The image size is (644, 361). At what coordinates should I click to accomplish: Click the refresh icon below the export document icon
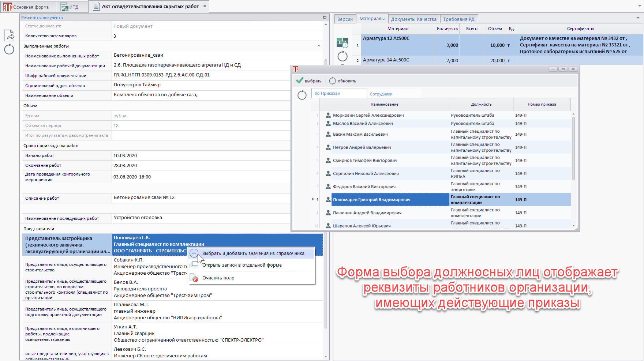(9, 49)
